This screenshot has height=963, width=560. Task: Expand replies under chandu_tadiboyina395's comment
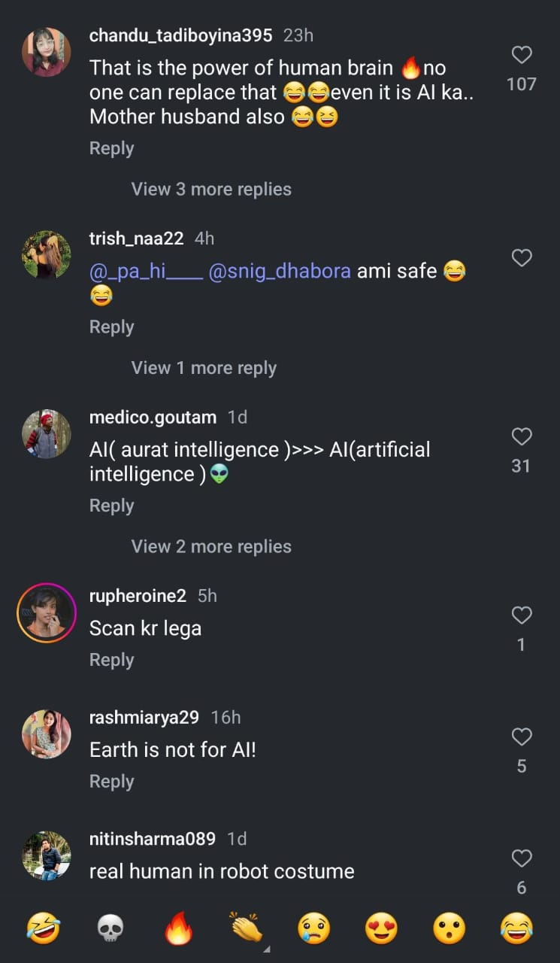coord(211,189)
